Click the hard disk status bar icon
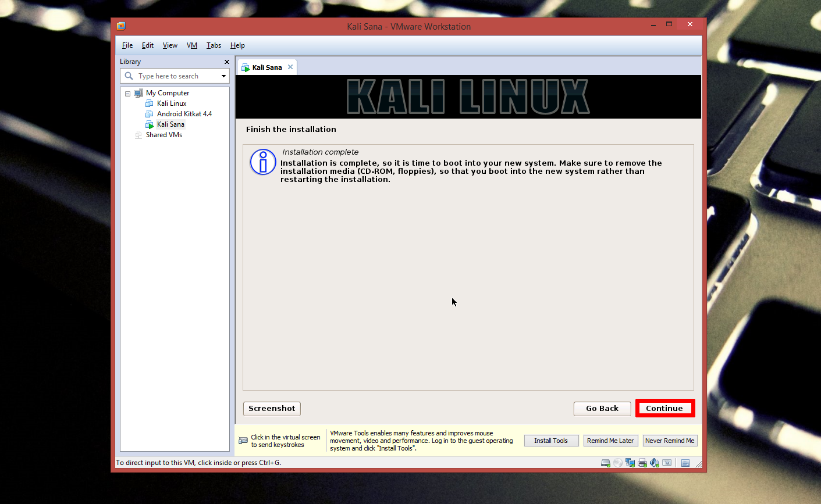The image size is (821, 504). (606, 463)
